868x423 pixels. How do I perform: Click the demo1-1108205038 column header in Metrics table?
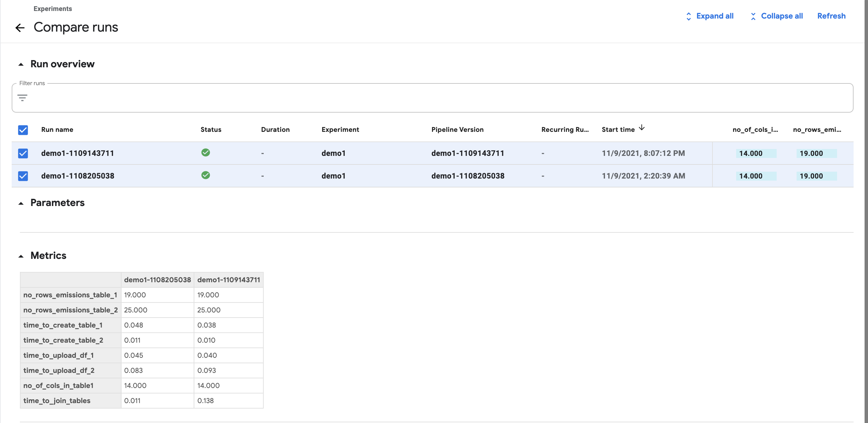[x=157, y=280]
